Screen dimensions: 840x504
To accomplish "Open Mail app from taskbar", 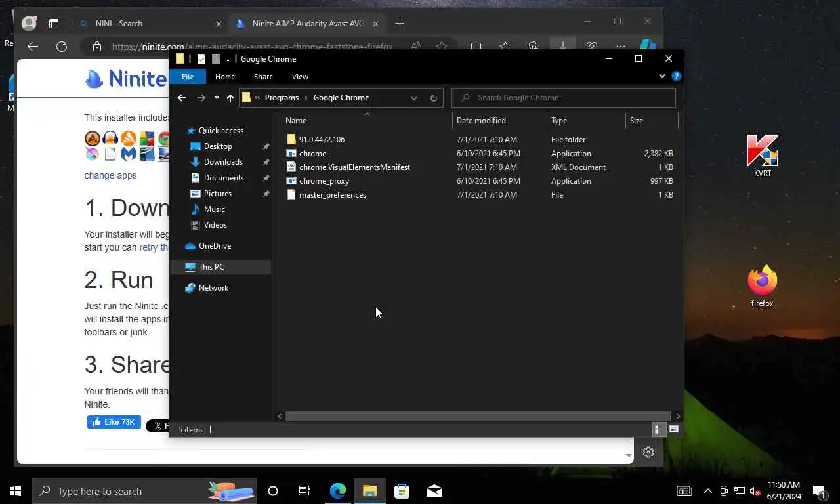I will point(434,491).
